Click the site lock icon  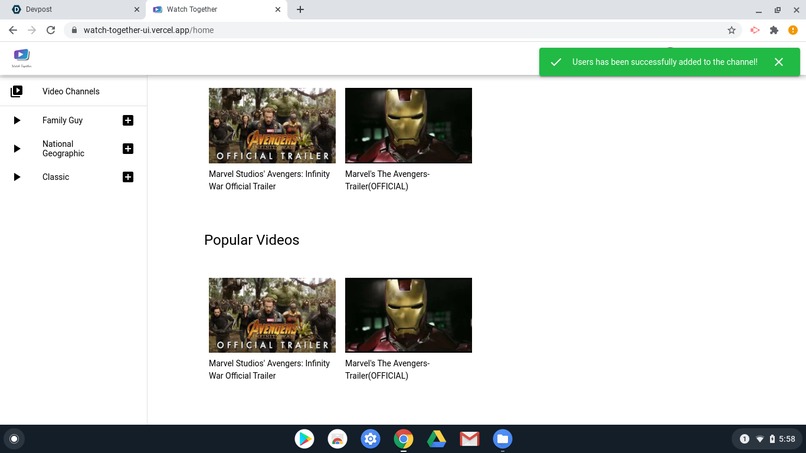74,30
